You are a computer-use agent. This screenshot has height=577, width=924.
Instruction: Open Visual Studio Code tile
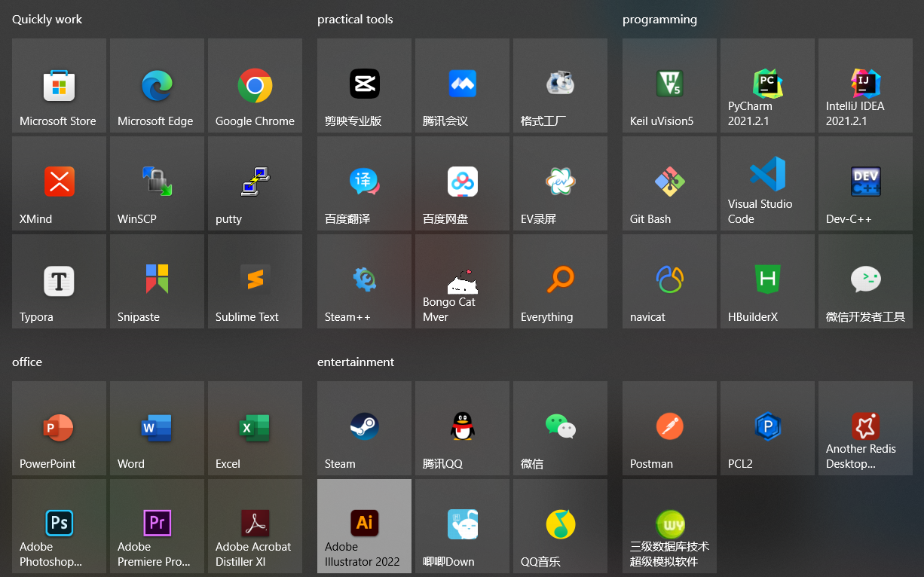click(767, 183)
